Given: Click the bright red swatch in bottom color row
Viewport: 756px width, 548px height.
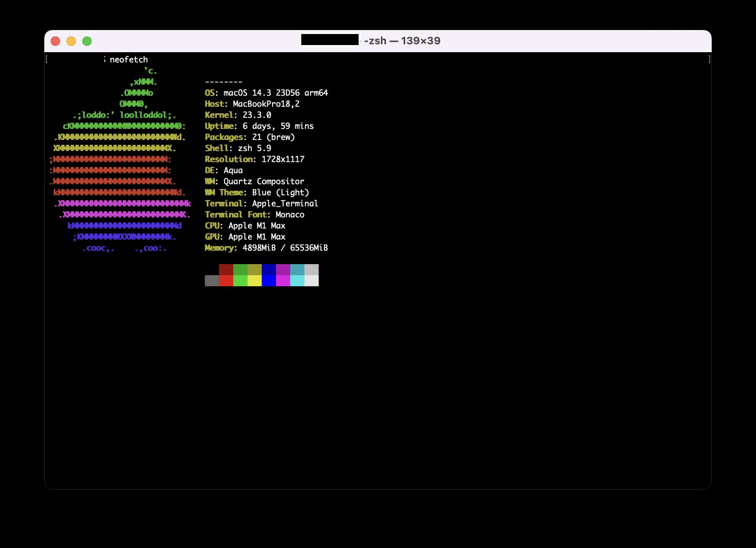Looking at the screenshot, I should tap(226, 281).
